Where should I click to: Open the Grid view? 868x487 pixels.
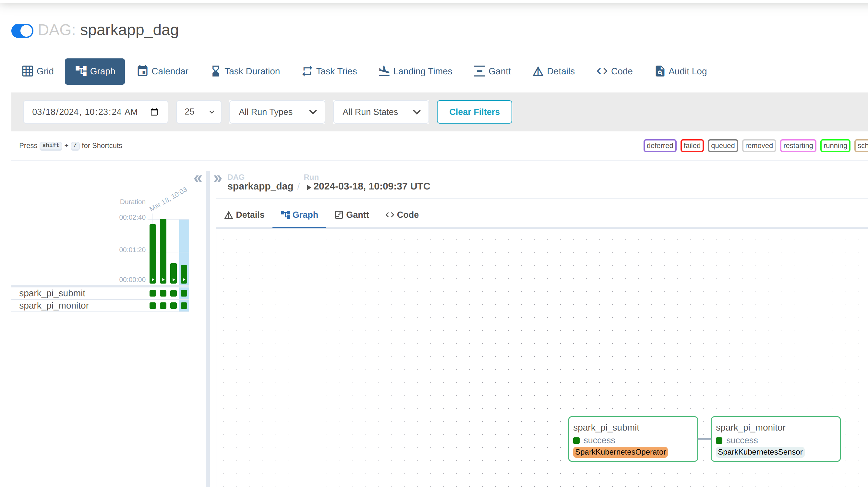coord(38,71)
